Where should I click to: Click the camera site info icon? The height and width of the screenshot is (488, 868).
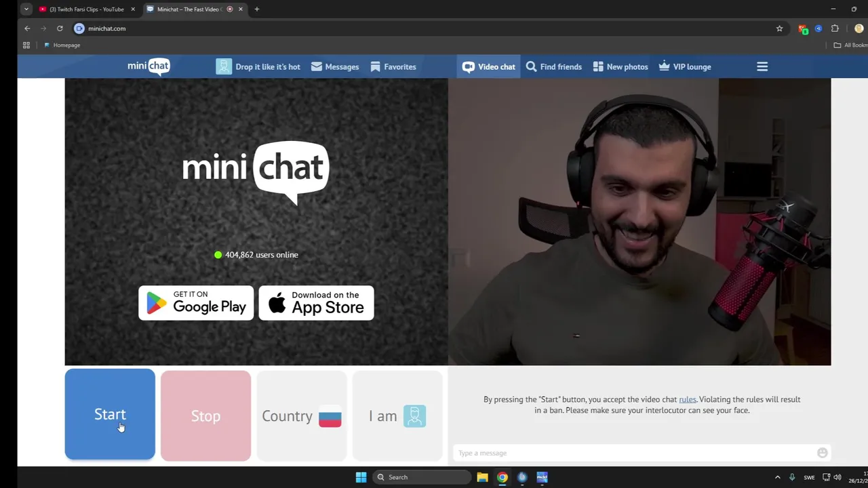(79, 28)
